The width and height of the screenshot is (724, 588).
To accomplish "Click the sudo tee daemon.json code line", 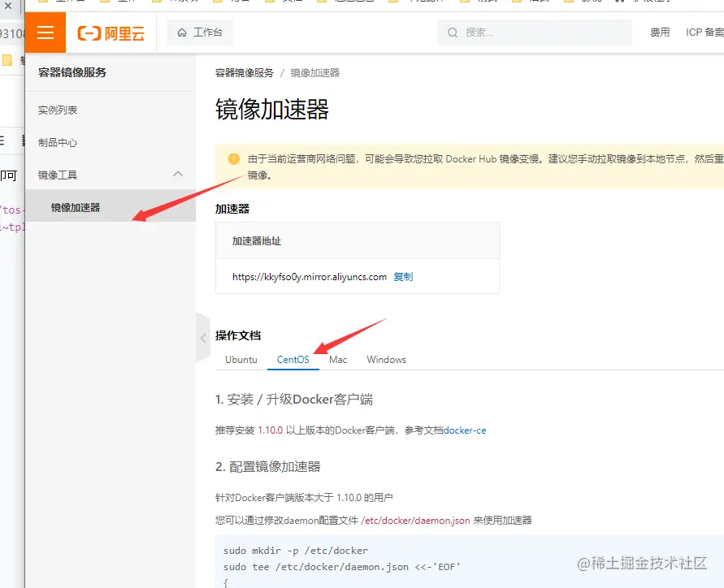I will (341, 567).
